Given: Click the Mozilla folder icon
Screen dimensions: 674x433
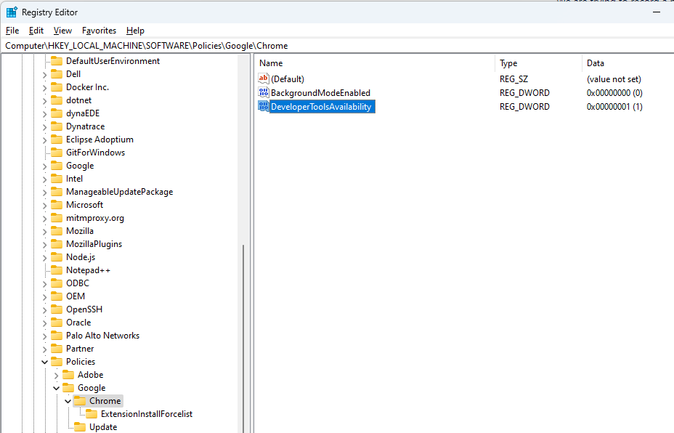Looking at the screenshot, I should (57, 231).
